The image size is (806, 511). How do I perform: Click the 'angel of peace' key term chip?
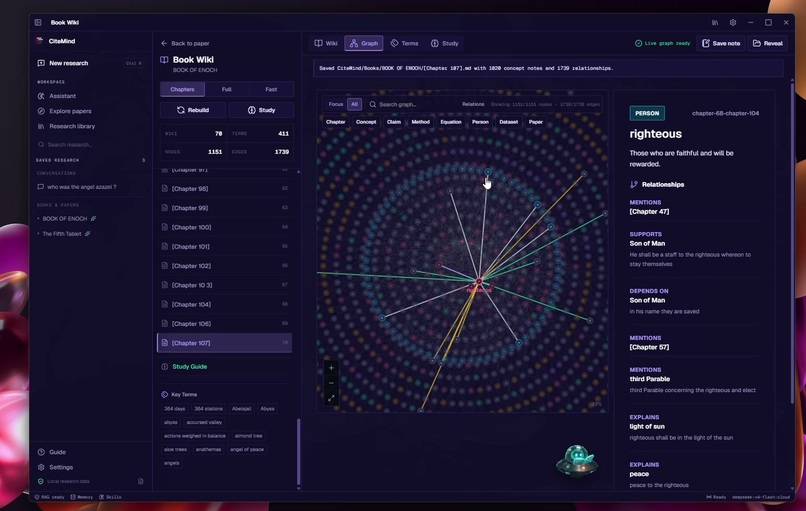click(x=247, y=449)
